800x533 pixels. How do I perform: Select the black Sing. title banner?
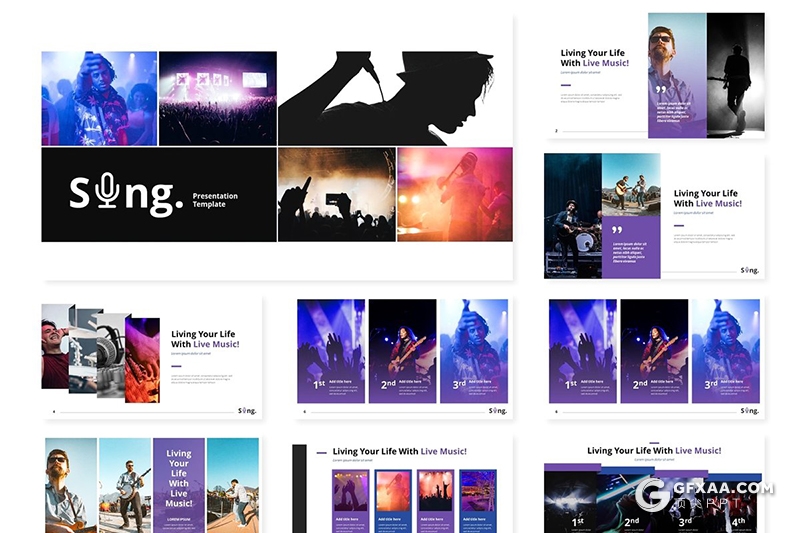tap(158, 195)
